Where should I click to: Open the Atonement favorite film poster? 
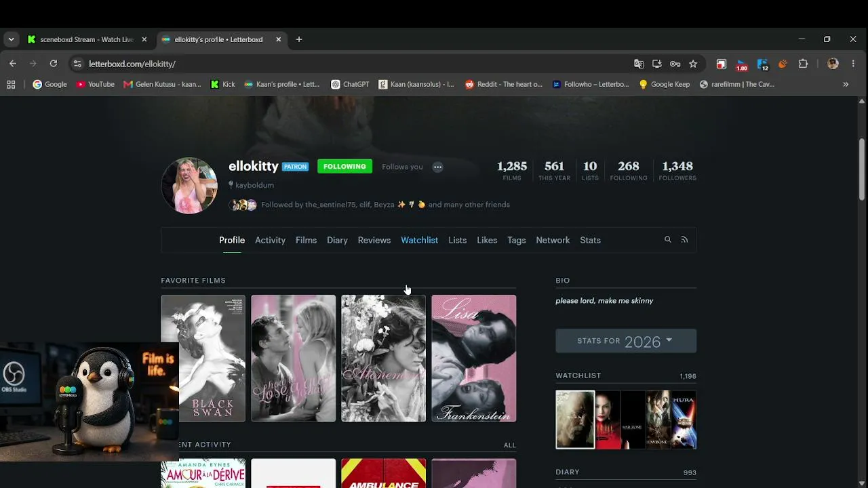383,358
